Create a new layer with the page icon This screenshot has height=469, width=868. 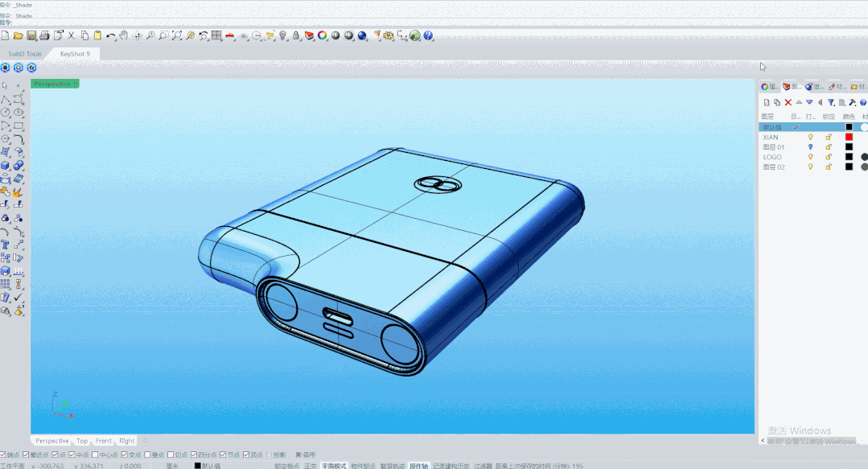[x=767, y=102]
